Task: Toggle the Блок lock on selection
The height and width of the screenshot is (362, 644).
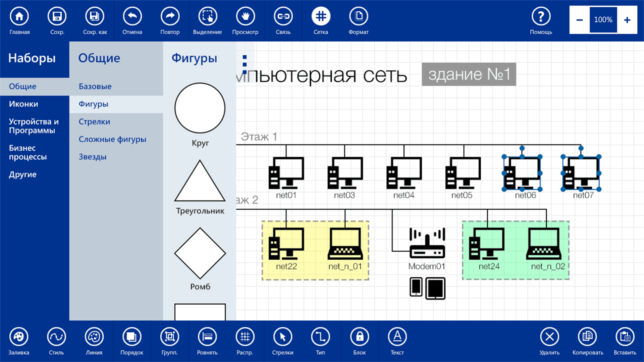Action: click(x=359, y=337)
